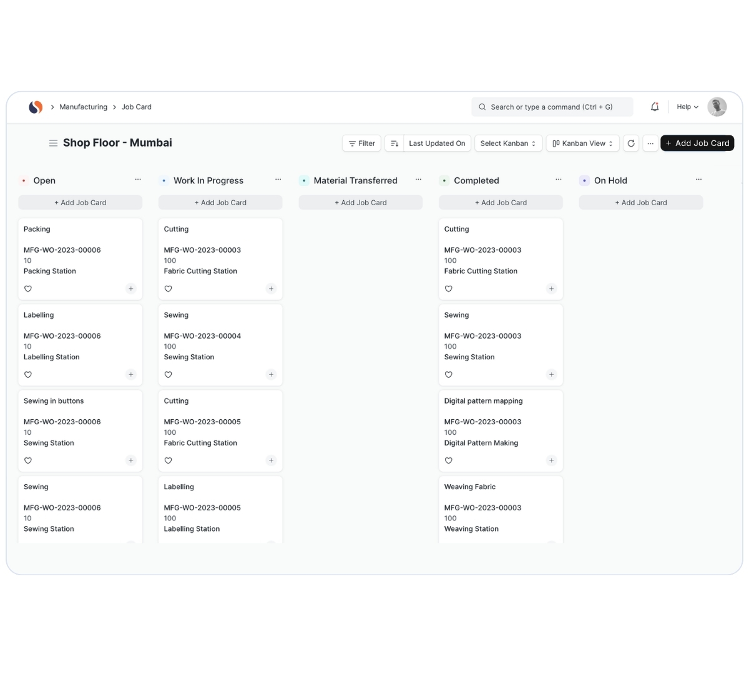
Task: Click plus icon on Packing card
Action: point(130,289)
